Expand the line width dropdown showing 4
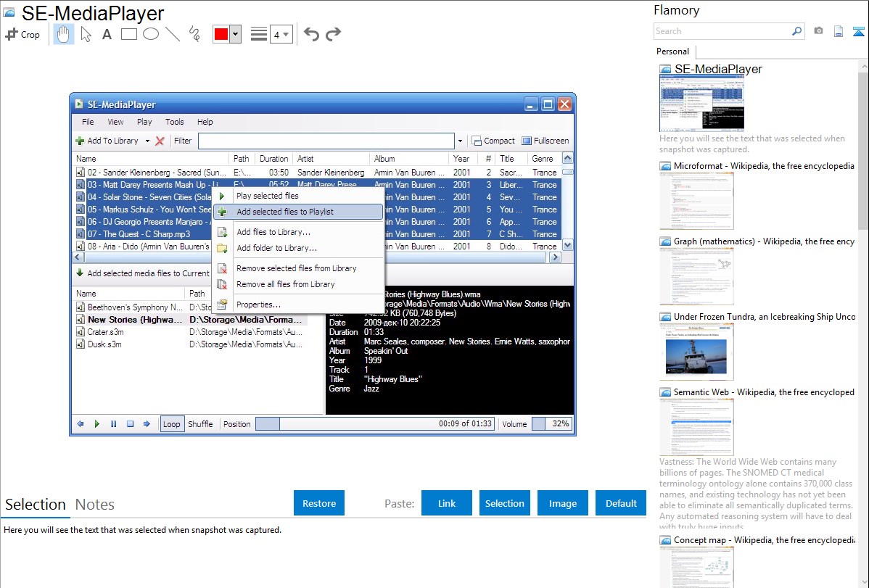869x588 pixels. (x=281, y=35)
